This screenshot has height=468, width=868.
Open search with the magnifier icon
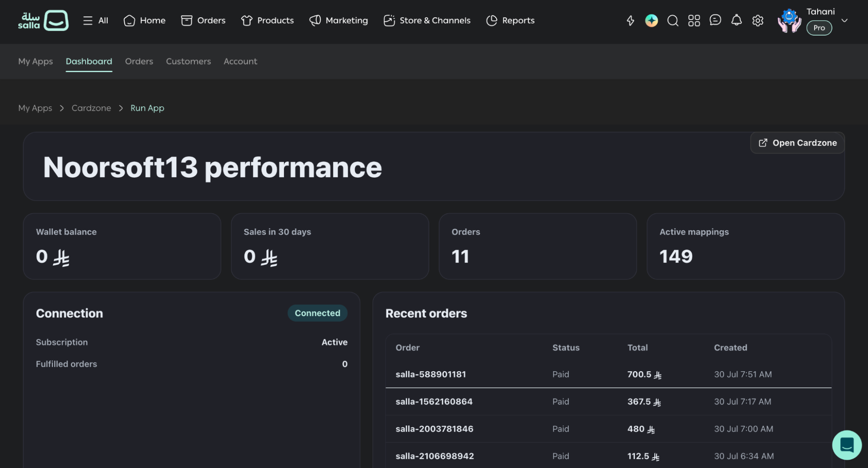673,20
